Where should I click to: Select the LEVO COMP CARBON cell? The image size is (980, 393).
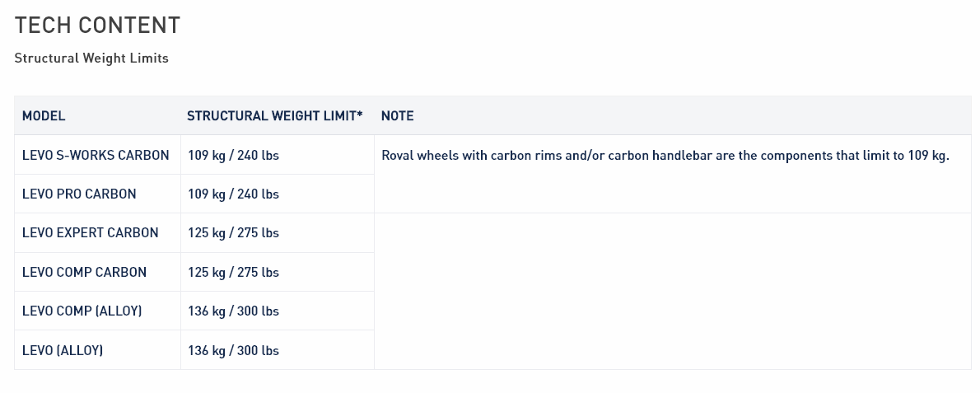pyautogui.click(x=84, y=273)
